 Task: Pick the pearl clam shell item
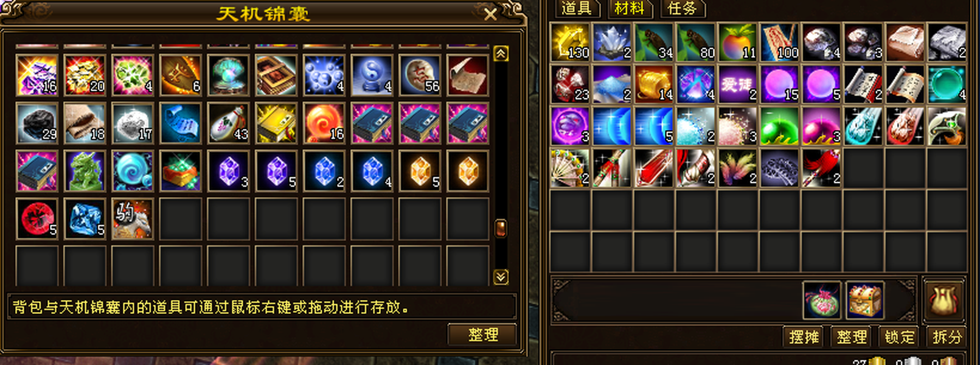(228, 75)
